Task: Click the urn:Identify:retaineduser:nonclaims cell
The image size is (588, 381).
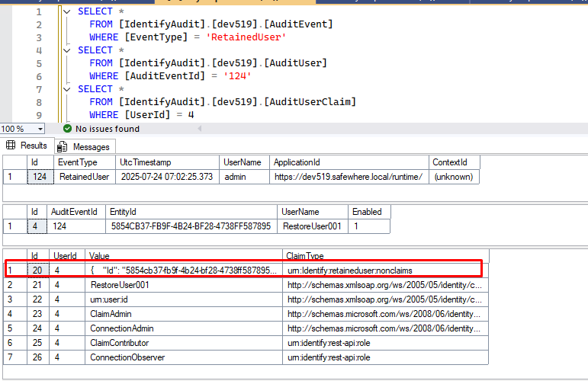Action: (385, 271)
